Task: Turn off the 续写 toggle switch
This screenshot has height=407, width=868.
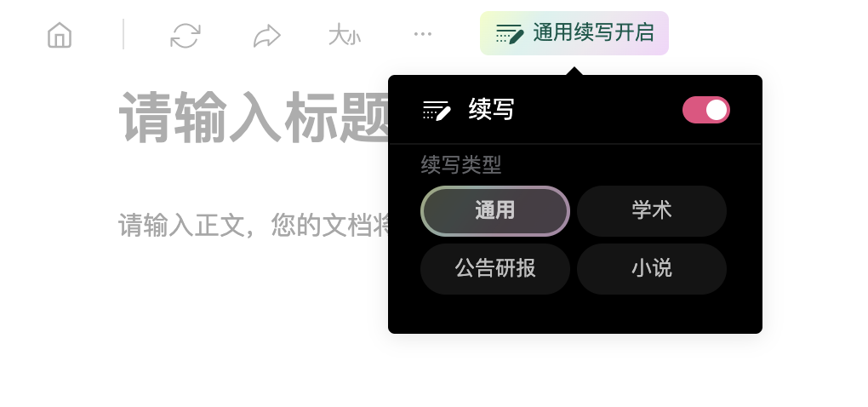Action: [705, 110]
